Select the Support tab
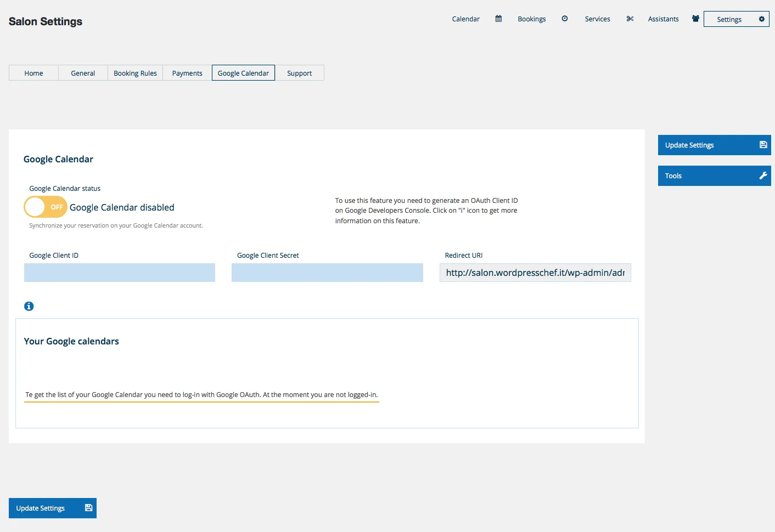775x532 pixels. click(x=299, y=72)
